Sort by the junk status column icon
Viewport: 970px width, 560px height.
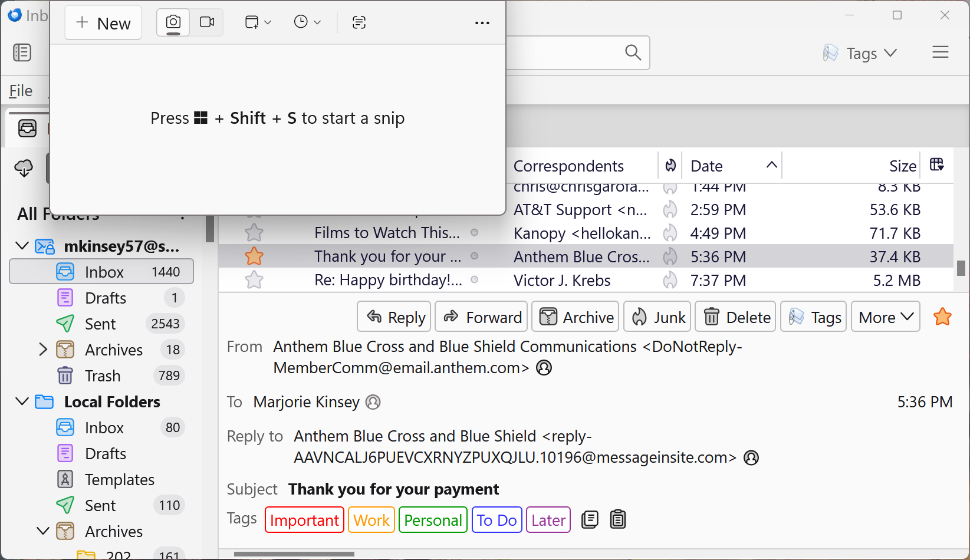670,166
